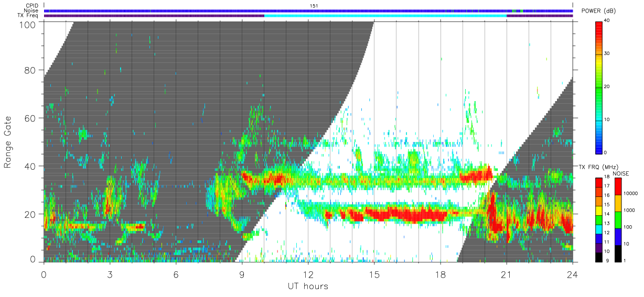The image size is (644, 297).
Task: Click the CPID value 151
Action: point(314,6)
